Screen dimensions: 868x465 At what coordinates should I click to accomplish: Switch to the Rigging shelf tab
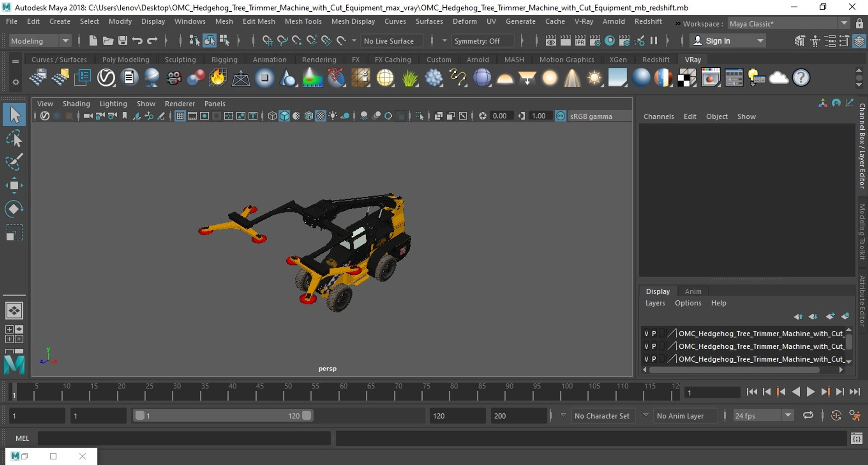(224, 60)
